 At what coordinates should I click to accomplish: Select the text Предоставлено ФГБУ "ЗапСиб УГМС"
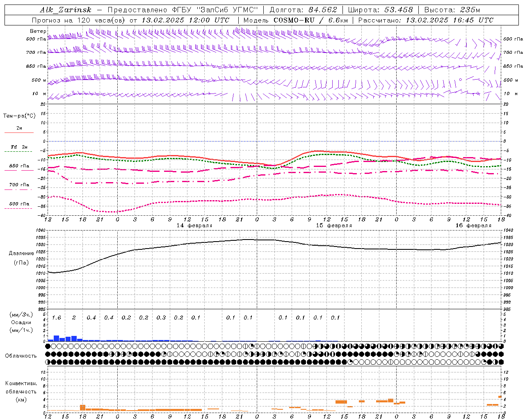tap(183, 10)
